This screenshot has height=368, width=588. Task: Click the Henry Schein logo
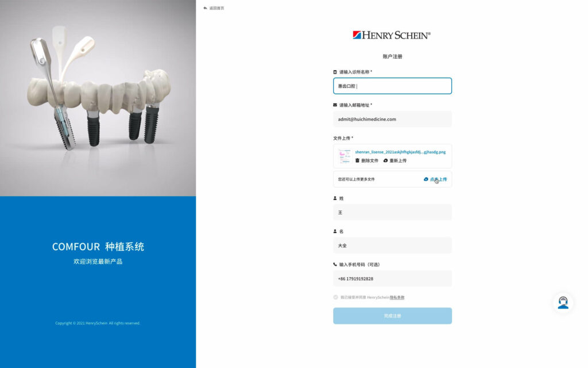click(392, 35)
